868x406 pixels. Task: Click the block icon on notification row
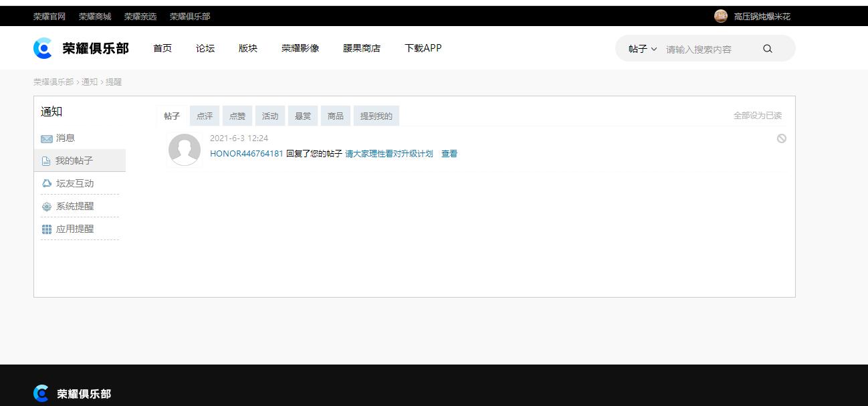781,138
